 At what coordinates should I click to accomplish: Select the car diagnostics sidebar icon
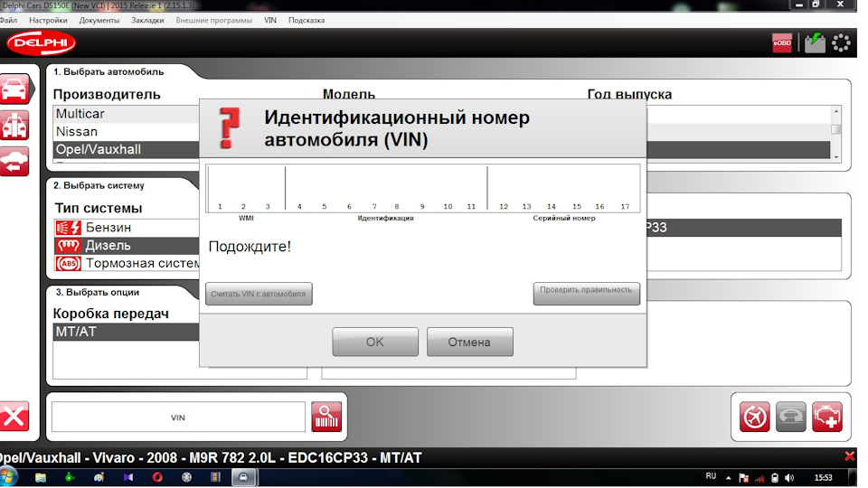click(x=15, y=89)
